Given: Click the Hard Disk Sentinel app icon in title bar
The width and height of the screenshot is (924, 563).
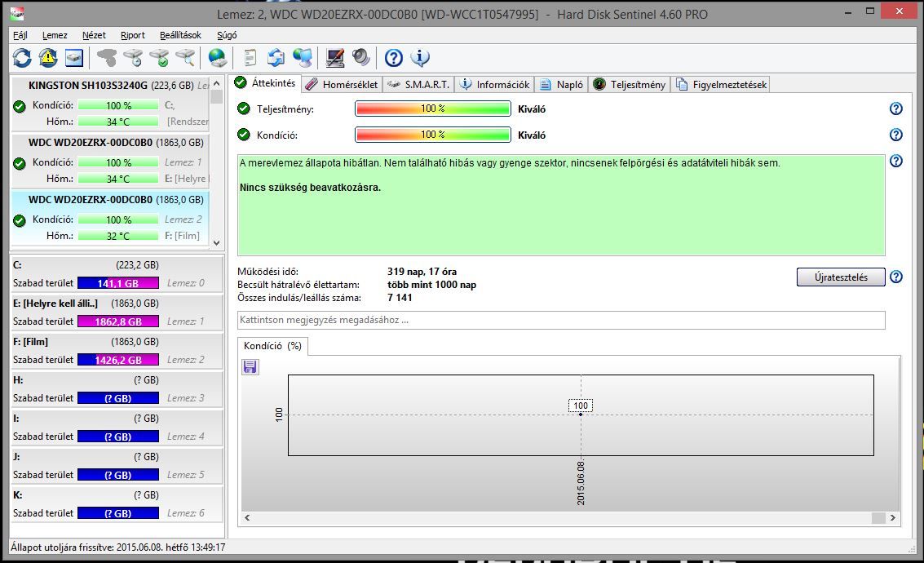Looking at the screenshot, I should [x=17, y=14].
